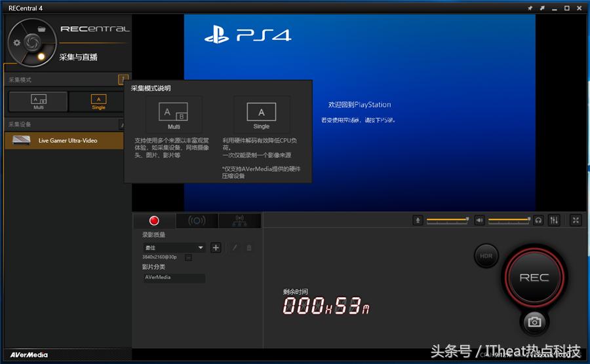Click the central swirl logo in the wheel
The width and height of the screenshot is (590, 364).
tap(32, 42)
